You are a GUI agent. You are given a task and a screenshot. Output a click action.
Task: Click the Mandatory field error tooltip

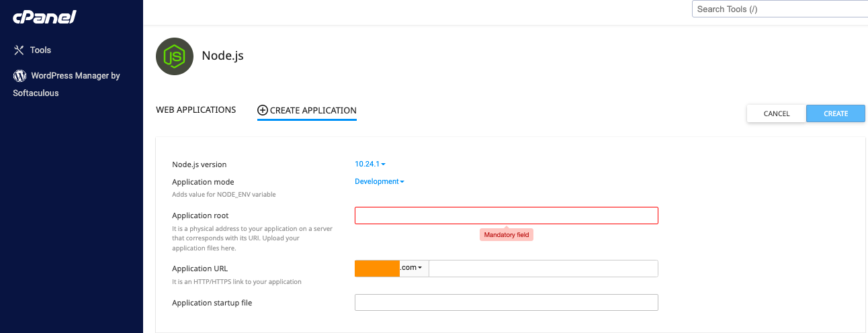click(x=507, y=235)
